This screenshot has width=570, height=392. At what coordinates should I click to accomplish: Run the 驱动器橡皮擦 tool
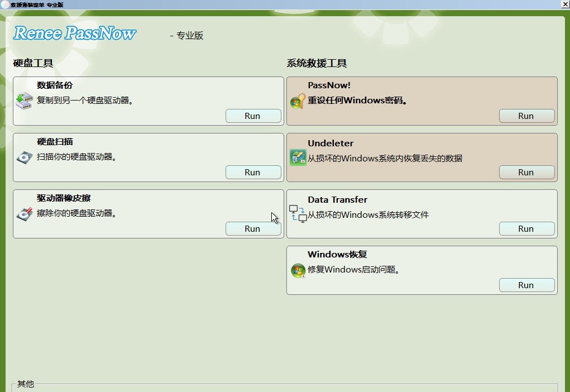[x=253, y=229]
